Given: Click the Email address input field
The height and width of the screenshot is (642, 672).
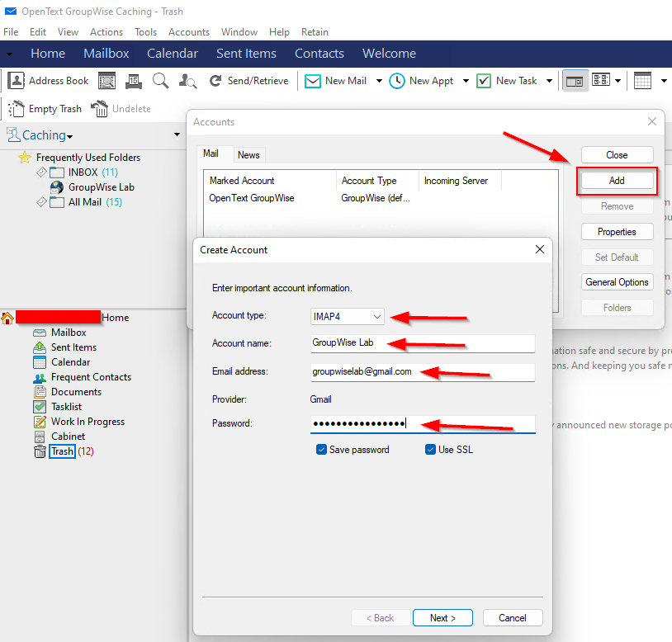Looking at the screenshot, I should 422,372.
